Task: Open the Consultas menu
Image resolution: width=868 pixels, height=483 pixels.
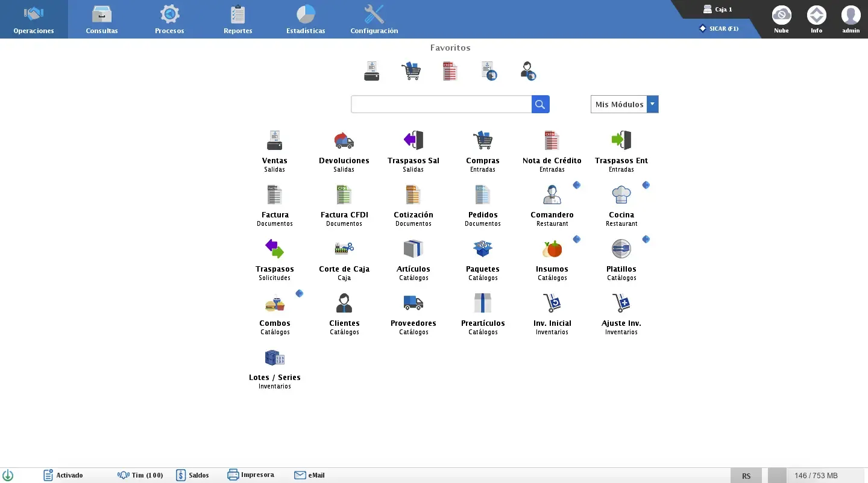Action: 101,19
